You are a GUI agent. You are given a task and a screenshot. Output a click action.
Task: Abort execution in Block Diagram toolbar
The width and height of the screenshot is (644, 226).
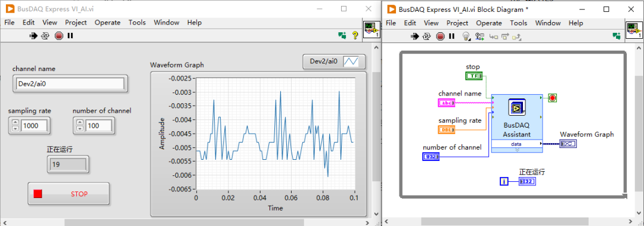click(440, 36)
